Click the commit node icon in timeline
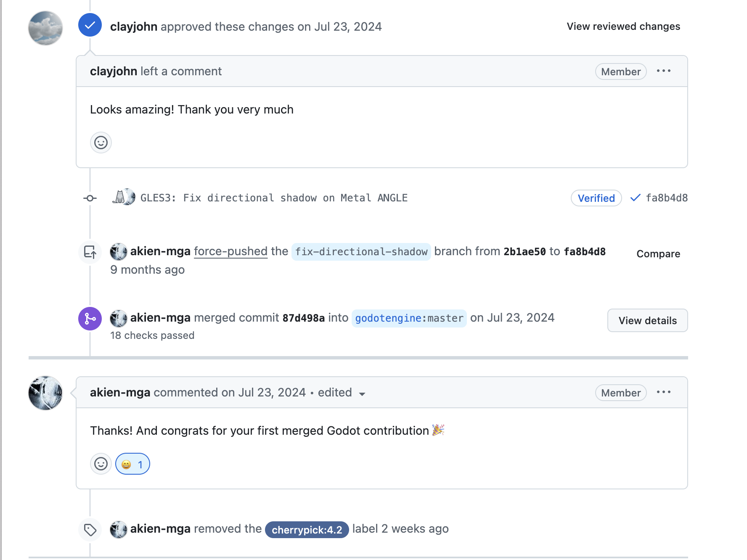 (x=90, y=198)
